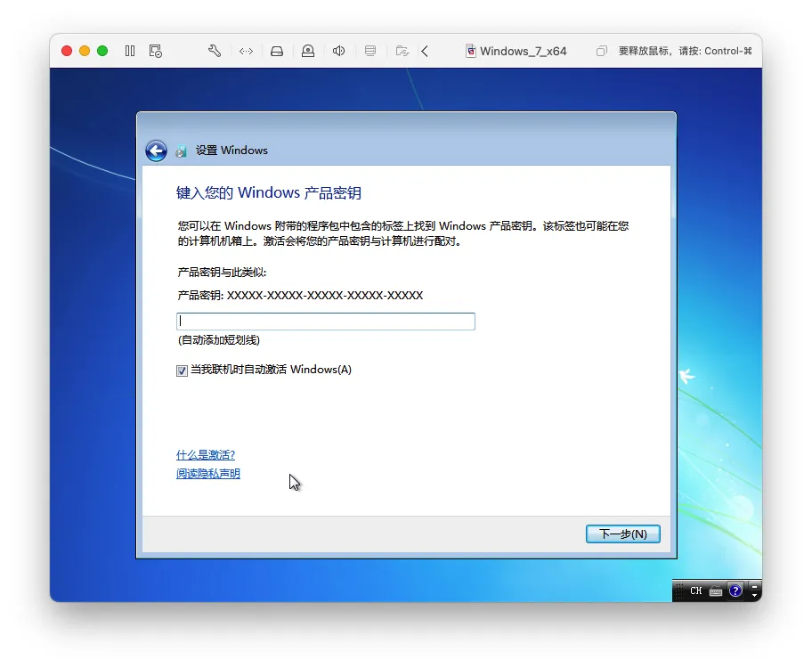Click the (自动添加短划线) hint text
Screen dimensions: 812x668
219,340
